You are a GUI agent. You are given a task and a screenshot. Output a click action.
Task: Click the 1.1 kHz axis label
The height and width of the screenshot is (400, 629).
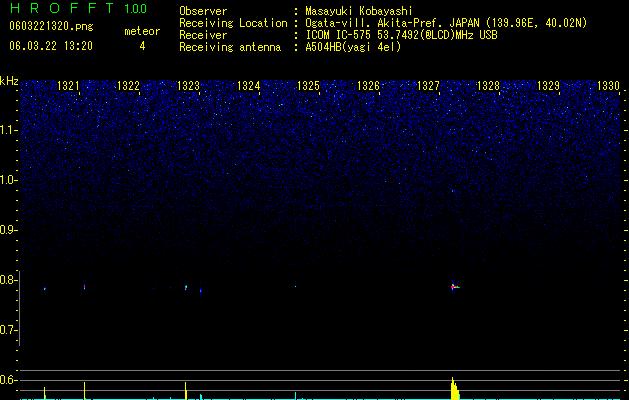(x=9, y=131)
